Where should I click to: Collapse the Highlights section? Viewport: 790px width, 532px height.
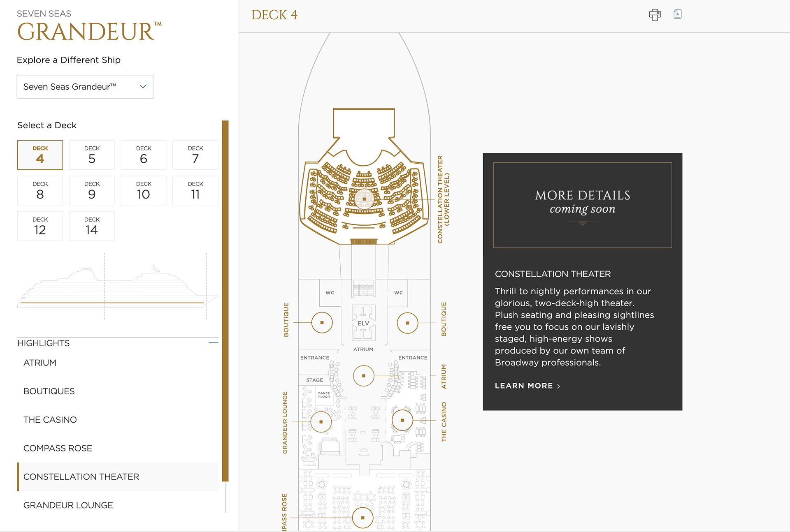click(213, 342)
